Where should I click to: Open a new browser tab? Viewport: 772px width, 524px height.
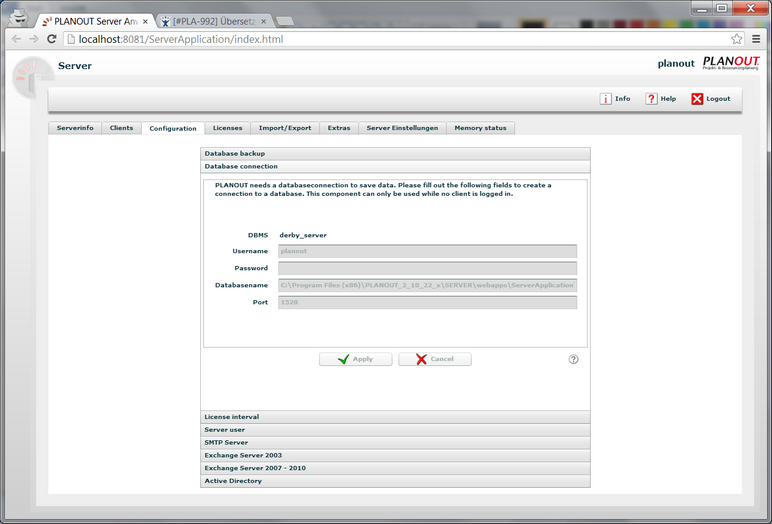(285, 21)
